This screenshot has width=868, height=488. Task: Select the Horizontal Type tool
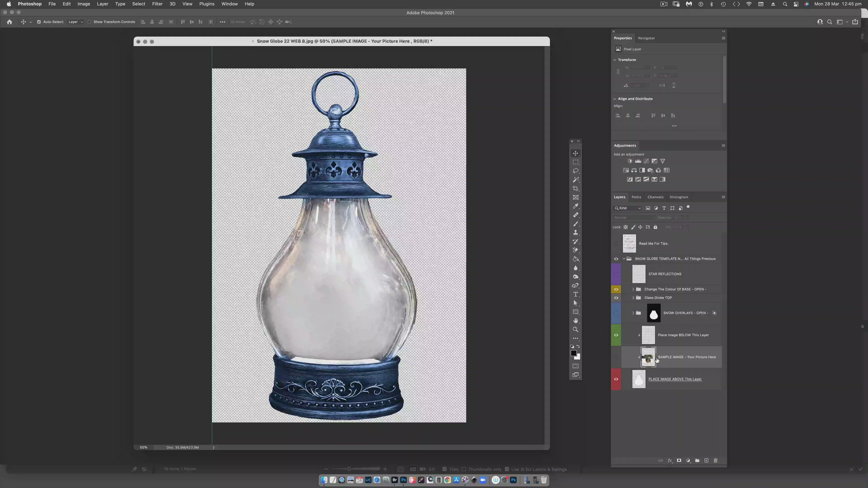(x=576, y=294)
